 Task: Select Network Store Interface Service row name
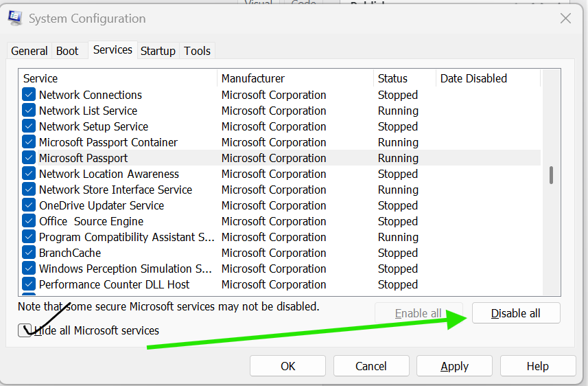(x=115, y=190)
